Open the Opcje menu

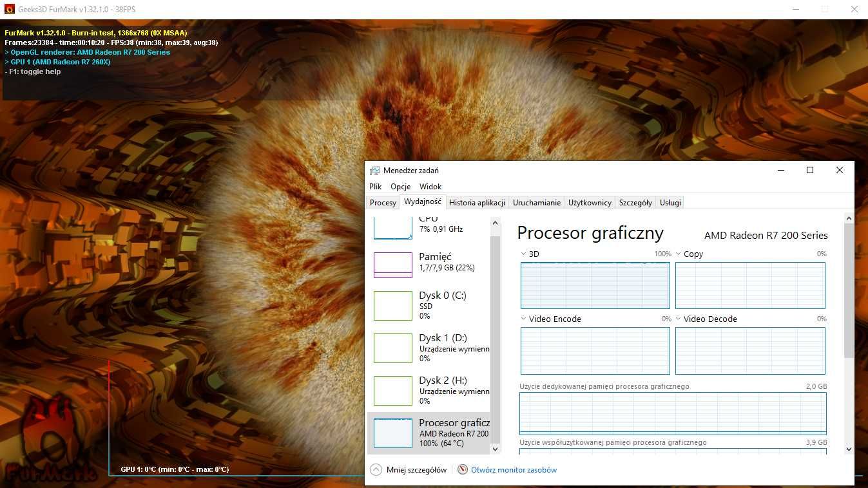[x=400, y=187]
